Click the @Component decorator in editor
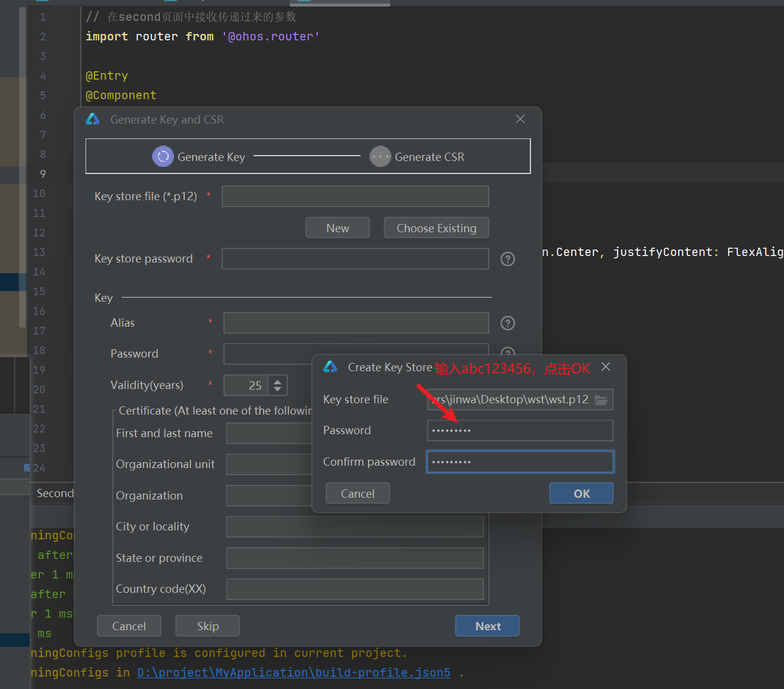Image resolution: width=784 pixels, height=689 pixels. (121, 95)
